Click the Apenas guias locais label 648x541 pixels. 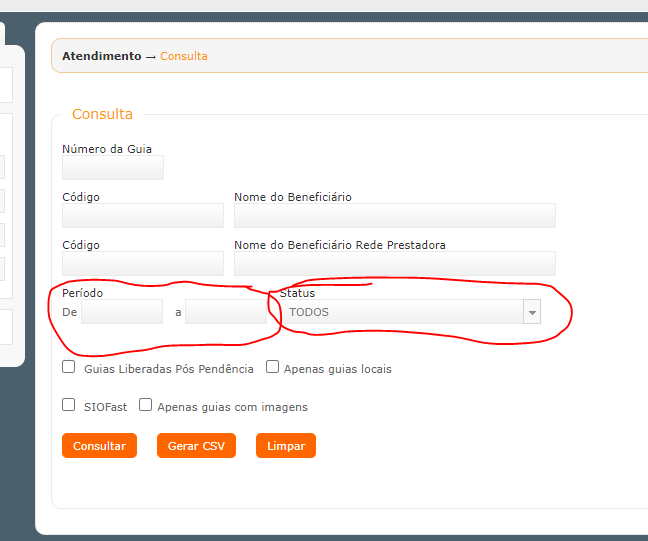(x=338, y=369)
